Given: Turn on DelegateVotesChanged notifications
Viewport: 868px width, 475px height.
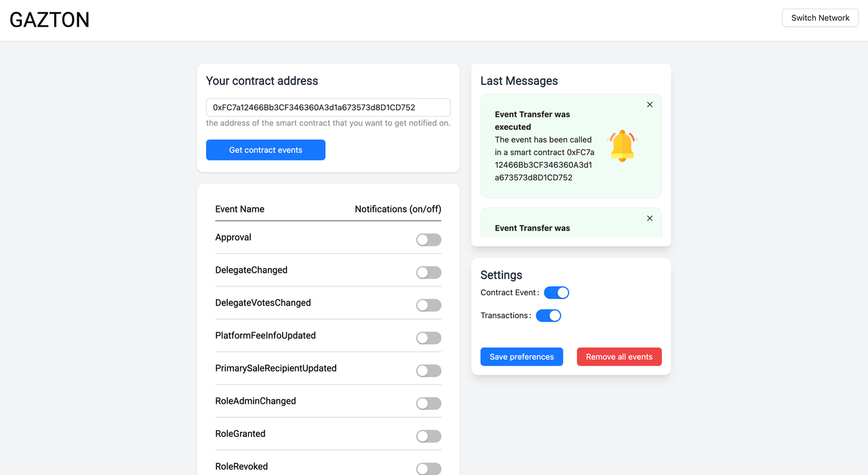Looking at the screenshot, I should coord(429,305).
